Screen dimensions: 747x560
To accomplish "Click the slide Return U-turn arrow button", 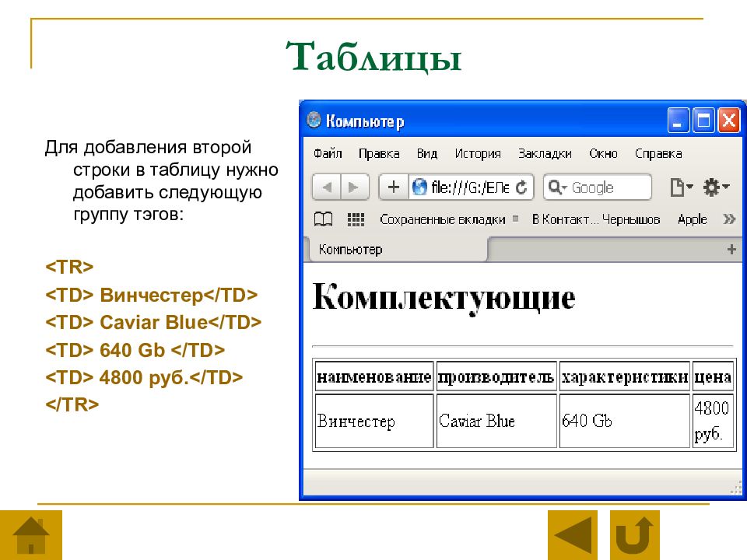I will click(635, 535).
